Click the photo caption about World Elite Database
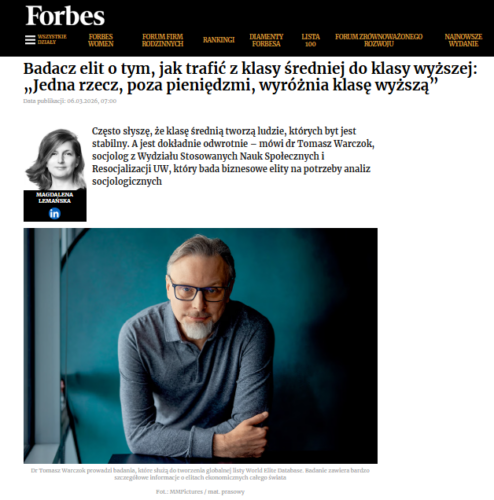The width and height of the screenshot is (494, 500). click(x=200, y=474)
